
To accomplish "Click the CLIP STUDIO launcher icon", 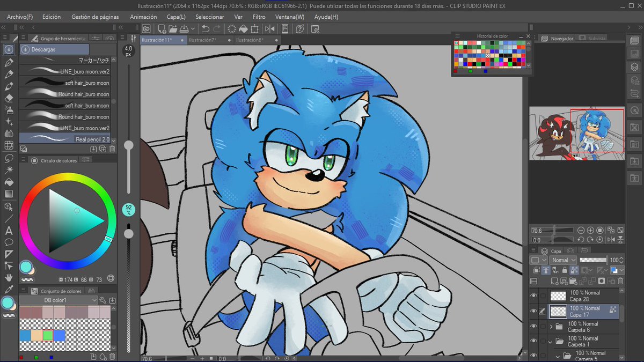I will 146,28.
